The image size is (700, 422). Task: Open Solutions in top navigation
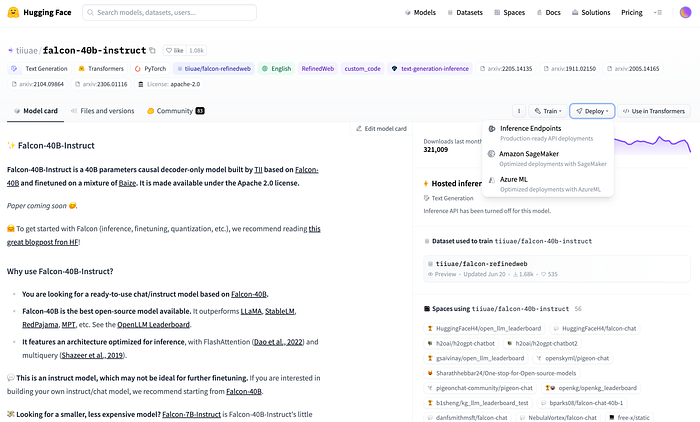pyautogui.click(x=591, y=13)
